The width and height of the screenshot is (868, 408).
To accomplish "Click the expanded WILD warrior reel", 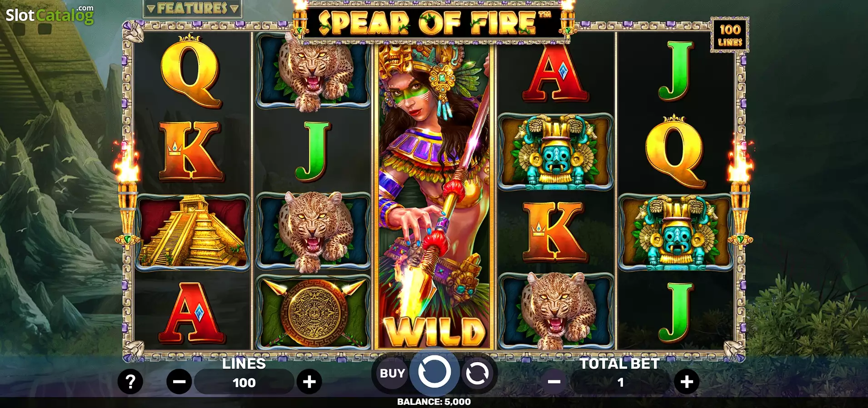I will 434,196.
